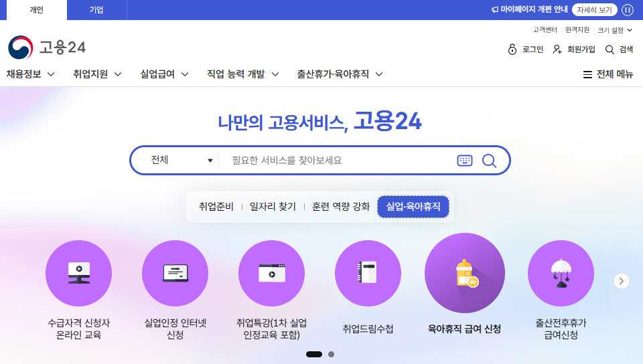Switch to the 개인 tab
Image resolution: width=643 pixels, height=364 pixels.
[x=36, y=10]
